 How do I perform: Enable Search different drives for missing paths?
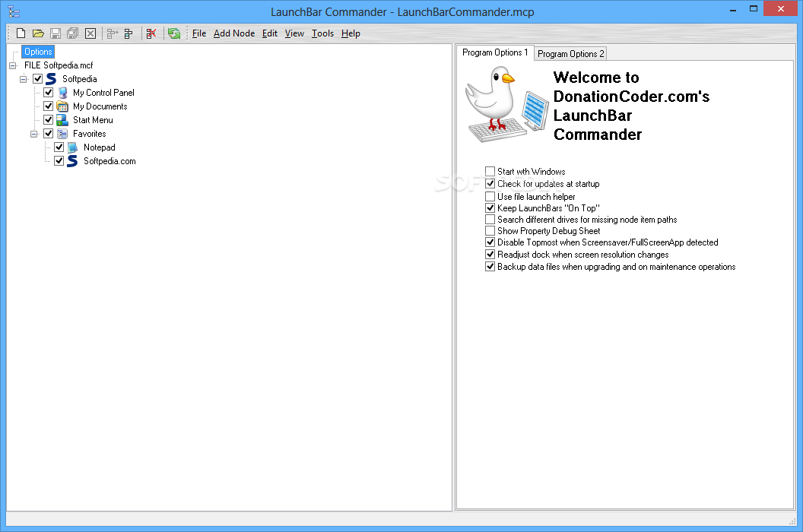490,220
